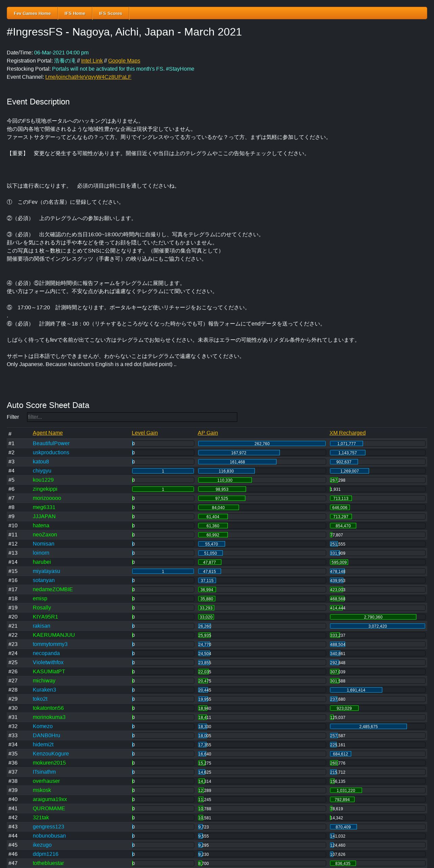Sort table by XM Recharged column
The height and width of the screenshot is (868, 434).
pyautogui.click(x=347, y=433)
